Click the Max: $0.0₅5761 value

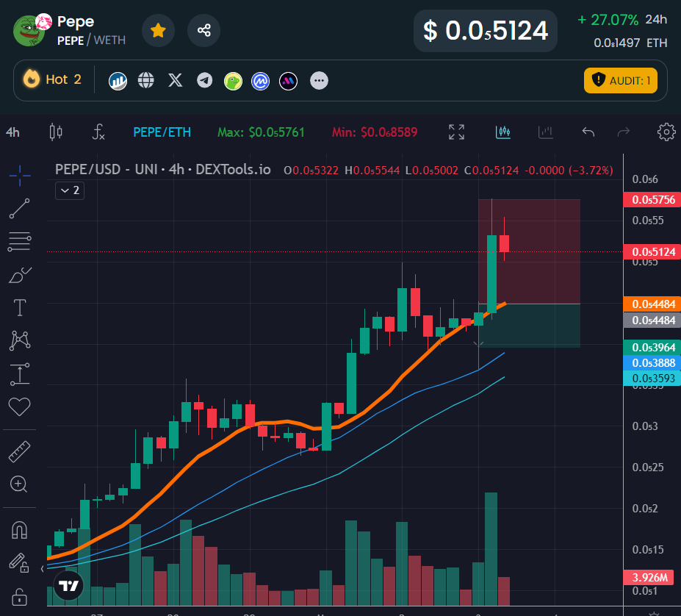click(x=261, y=132)
